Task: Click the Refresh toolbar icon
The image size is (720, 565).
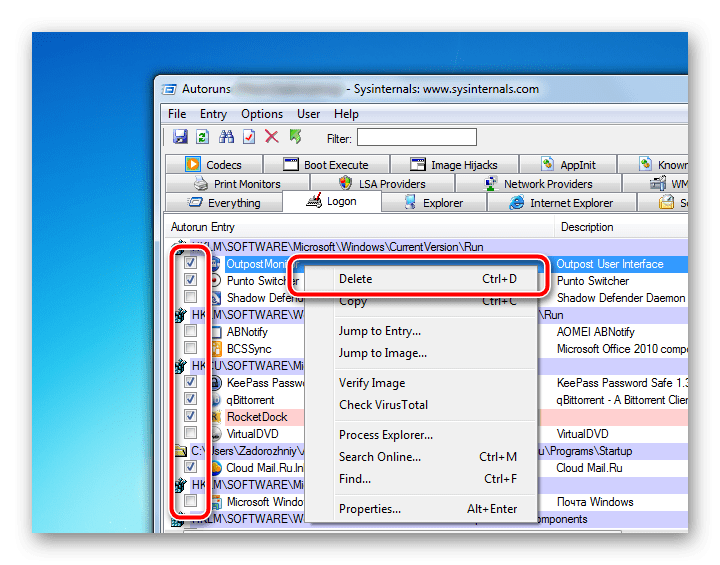Action: pyautogui.click(x=202, y=137)
